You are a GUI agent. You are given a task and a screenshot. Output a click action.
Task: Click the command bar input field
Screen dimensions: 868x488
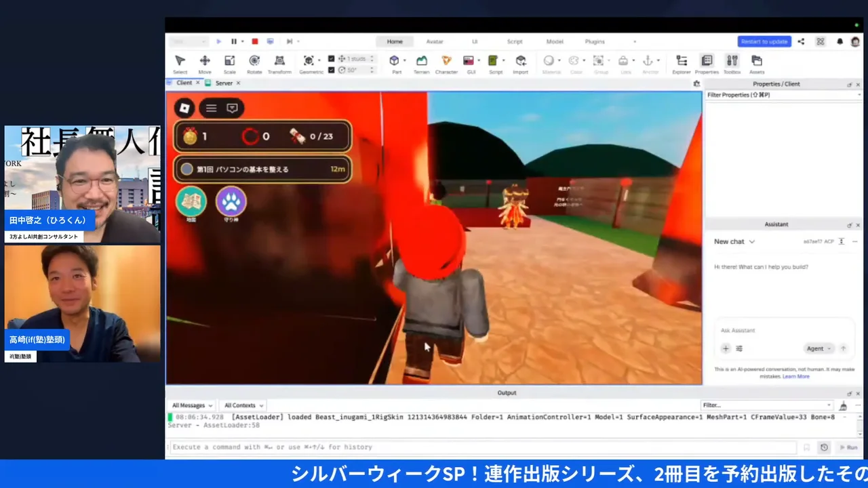tap(483, 447)
